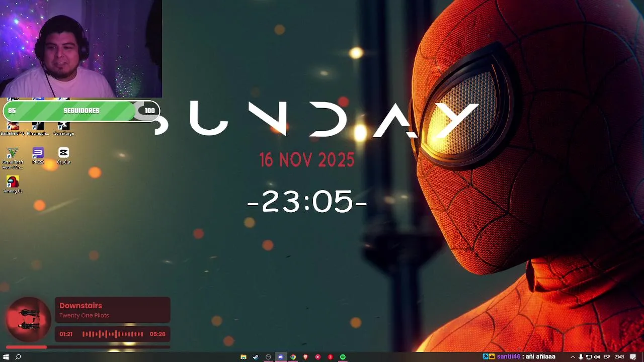Click the webcam feed overlay
644x362 pixels.
[81, 49]
